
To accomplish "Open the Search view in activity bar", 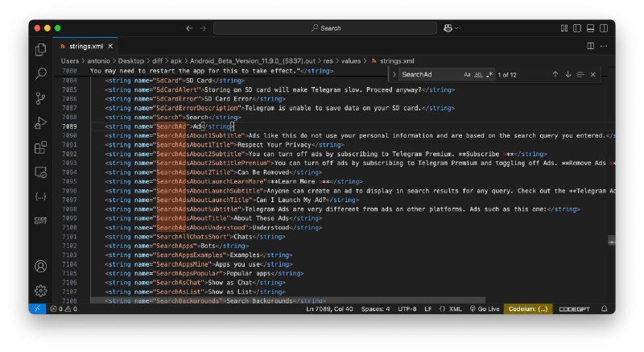I will (40, 74).
